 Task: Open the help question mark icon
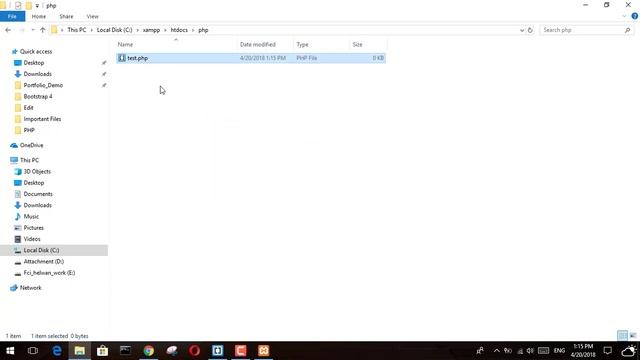tap(635, 16)
